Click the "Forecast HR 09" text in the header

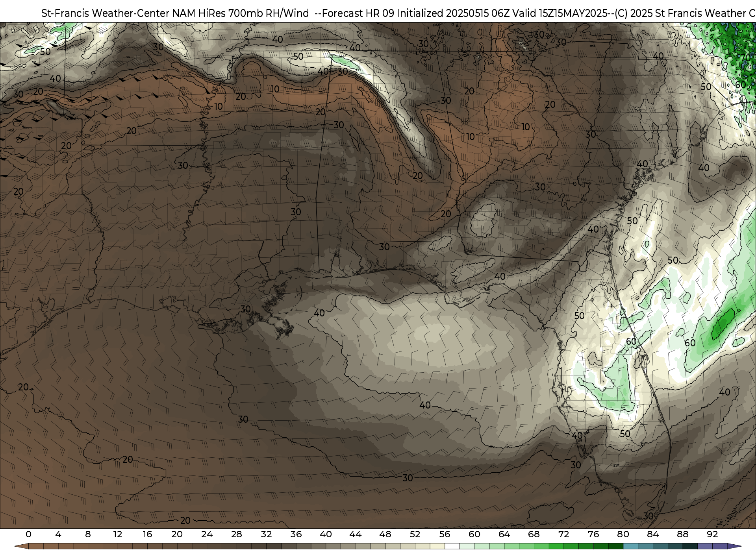coord(359,13)
